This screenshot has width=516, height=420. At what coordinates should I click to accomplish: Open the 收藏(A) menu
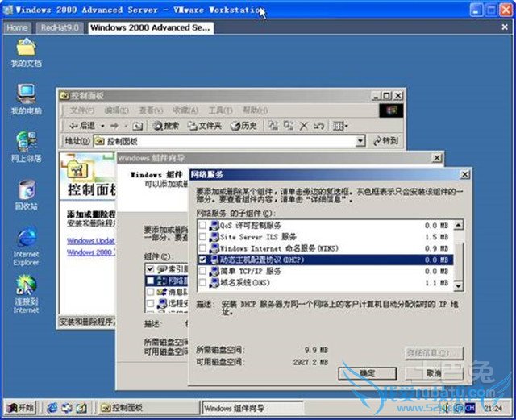[185, 110]
